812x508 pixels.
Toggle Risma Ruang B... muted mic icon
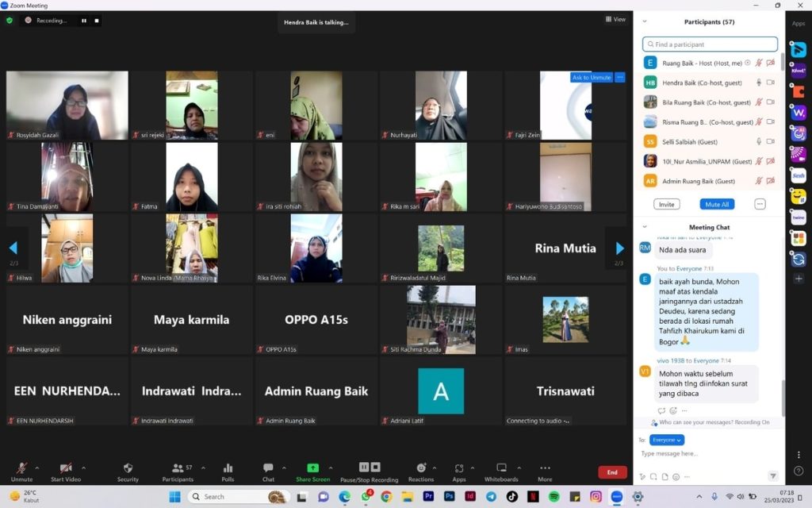[759, 121]
